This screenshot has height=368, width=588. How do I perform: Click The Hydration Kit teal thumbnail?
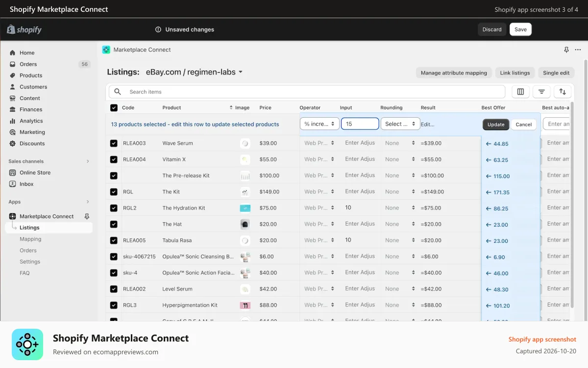tap(245, 208)
